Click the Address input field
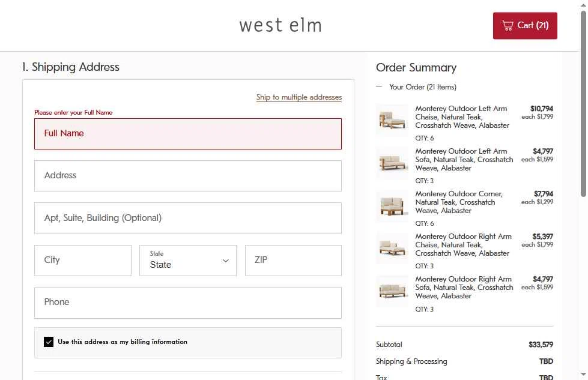 click(188, 176)
